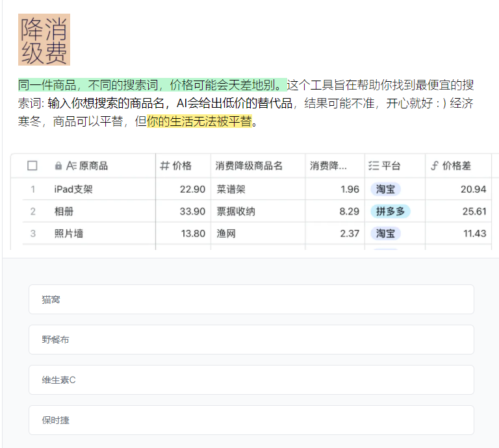Select the 保时捷 suggestion field
This screenshot has width=499, height=448.
click(x=251, y=420)
